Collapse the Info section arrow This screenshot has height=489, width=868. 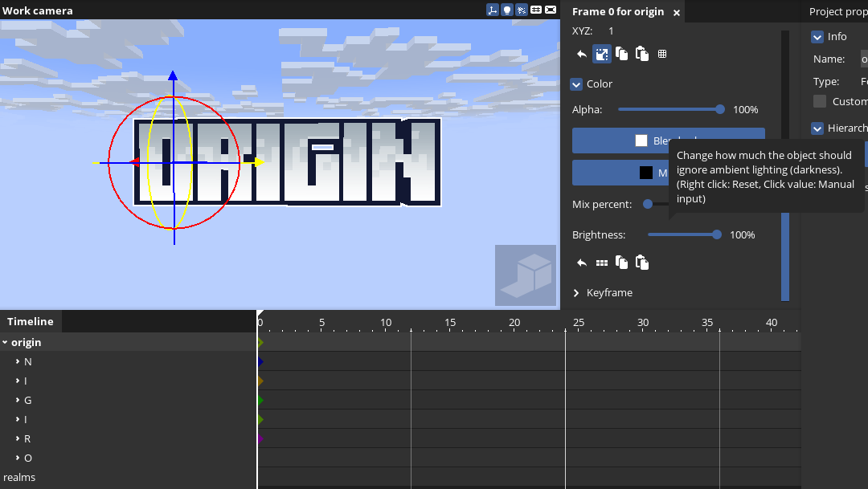[x=817, y=37]
